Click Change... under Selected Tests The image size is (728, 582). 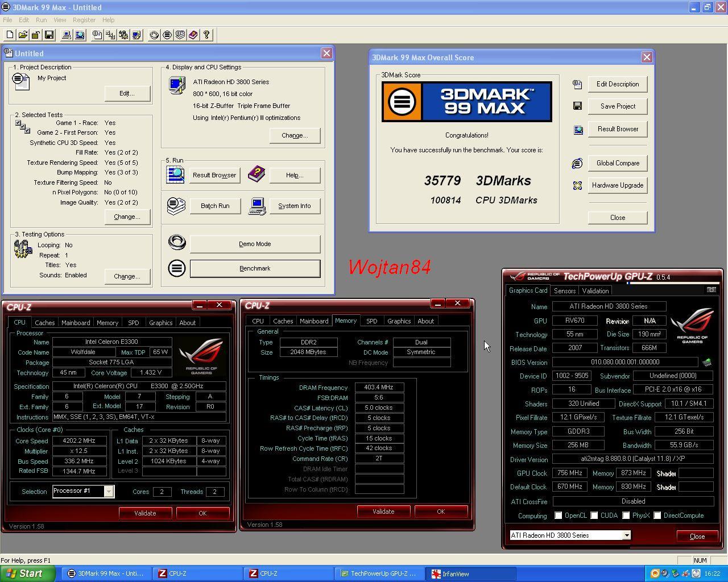tap(127, 217)
